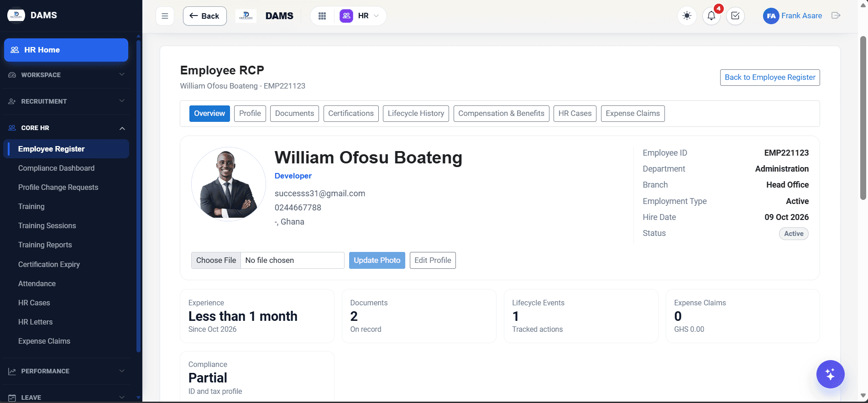
Task: Click the page vertical scrollbar
Action: tap(863, 118)
